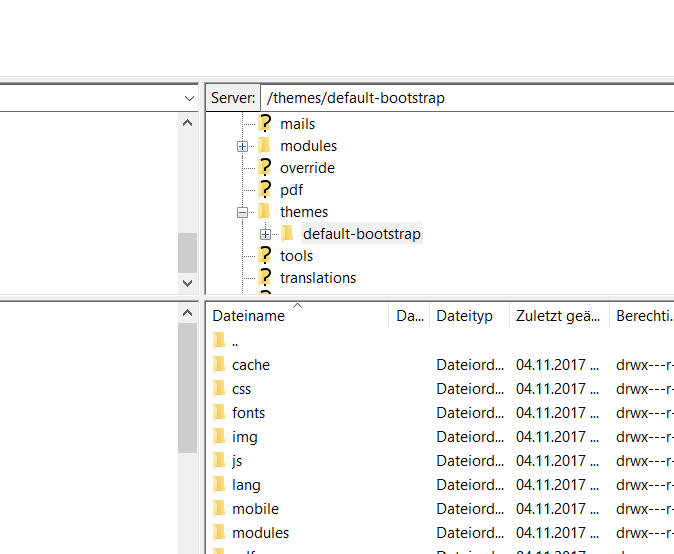Select default-bootstrap folder in tree
The image size is (674, 554).
(362, 234)
